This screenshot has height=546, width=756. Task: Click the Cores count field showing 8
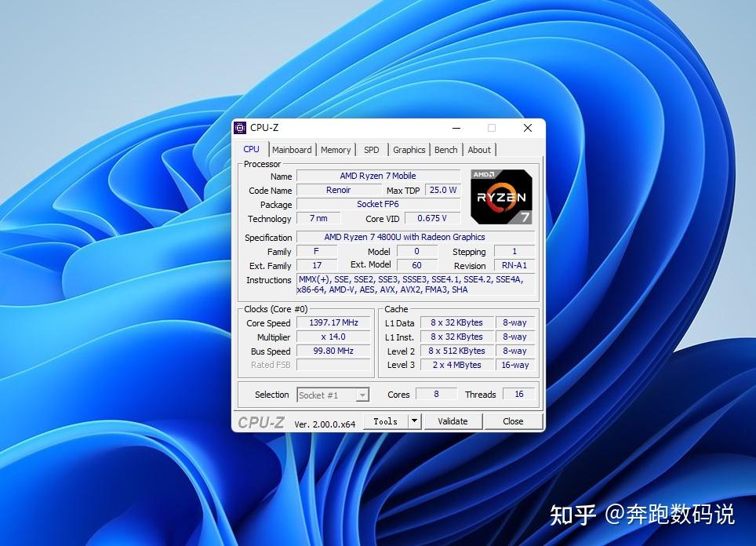437,393
